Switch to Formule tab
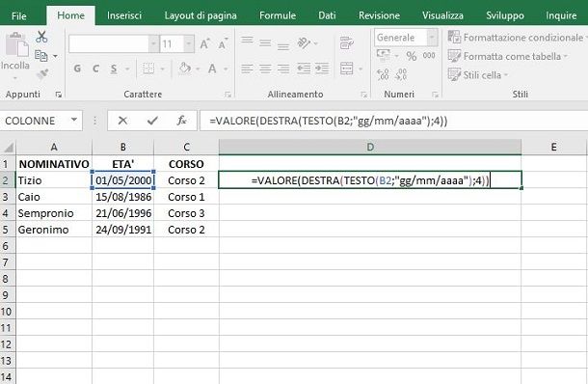The width and height of the screenshot is (588, 384). 278,15
